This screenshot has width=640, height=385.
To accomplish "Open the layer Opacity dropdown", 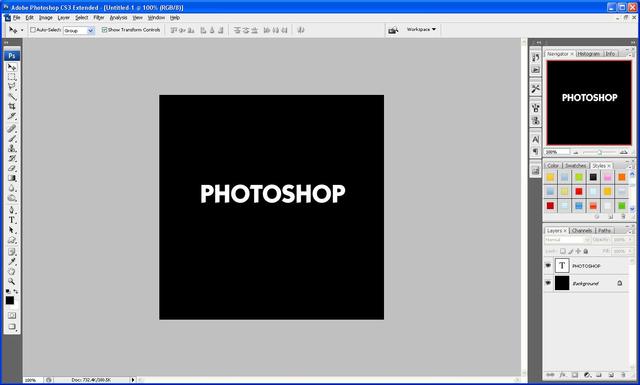I will tap(630, 240).
